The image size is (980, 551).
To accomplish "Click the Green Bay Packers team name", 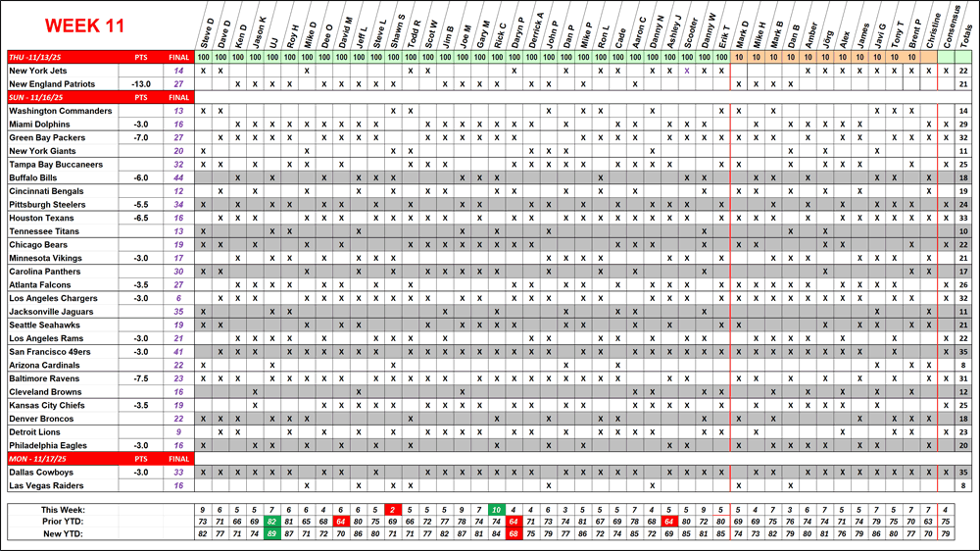I will 47,137.
